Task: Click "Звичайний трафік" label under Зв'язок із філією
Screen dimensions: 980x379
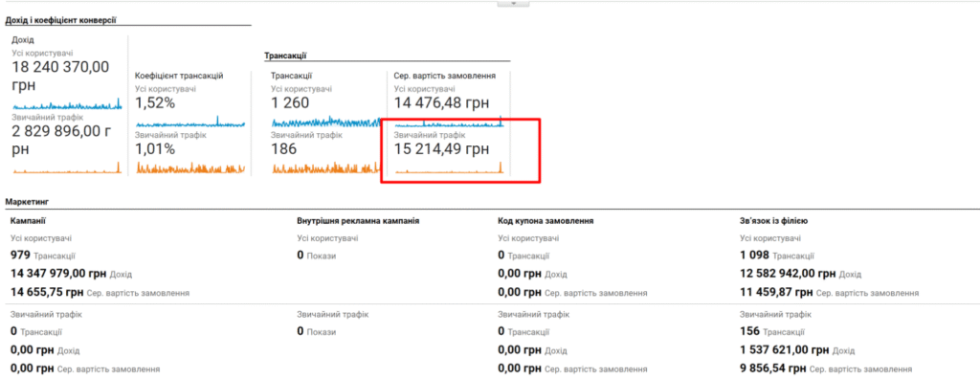Action: click(775, 314)
